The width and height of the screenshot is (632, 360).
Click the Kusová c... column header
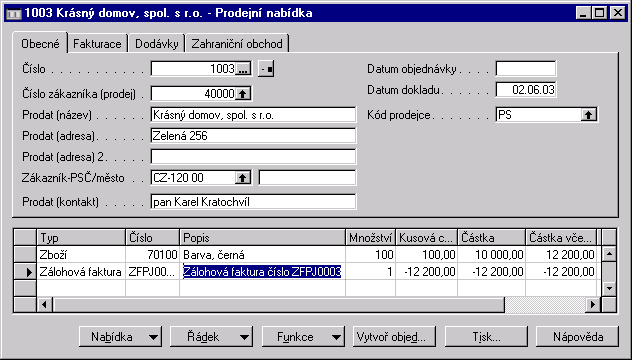coord(426,238)
